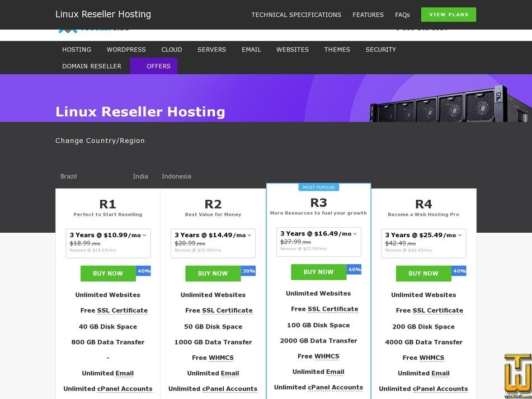Open the WORDPRESS menu item
Screen dimensions: 532x399
click(126, 50)
